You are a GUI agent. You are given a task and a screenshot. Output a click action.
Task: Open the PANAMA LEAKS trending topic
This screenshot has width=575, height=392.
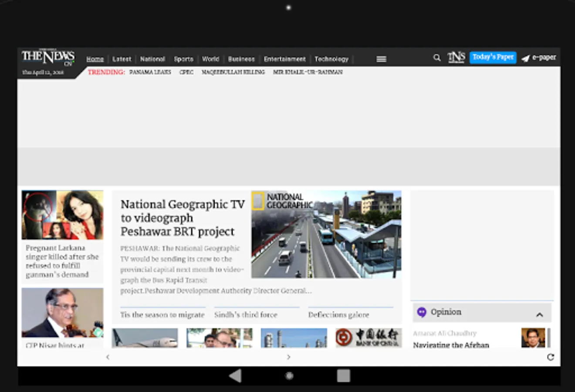[150, 72]
